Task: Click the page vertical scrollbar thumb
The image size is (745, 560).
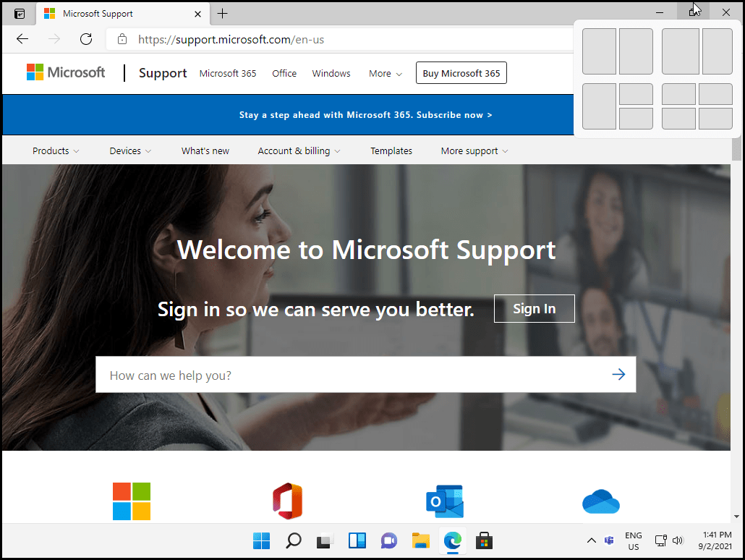Action: [x=736, y=150]
